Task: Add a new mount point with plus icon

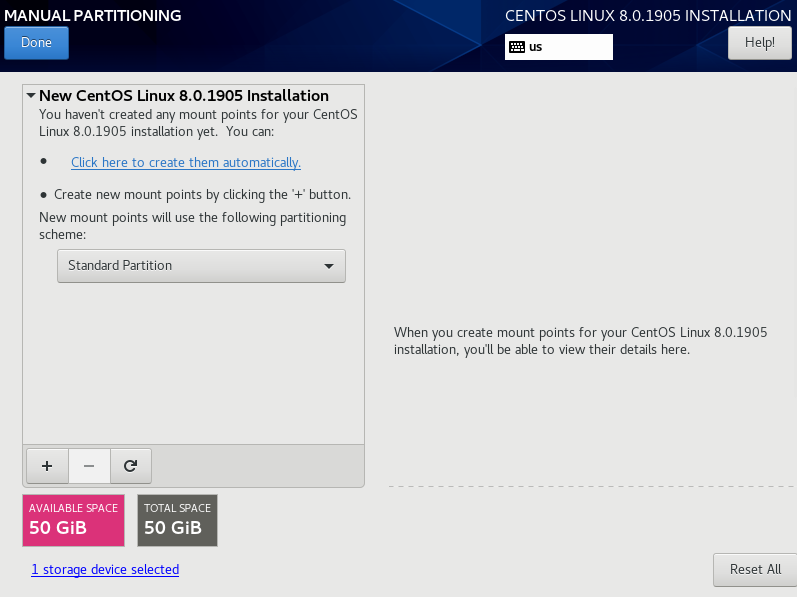Action: [46, 465]
